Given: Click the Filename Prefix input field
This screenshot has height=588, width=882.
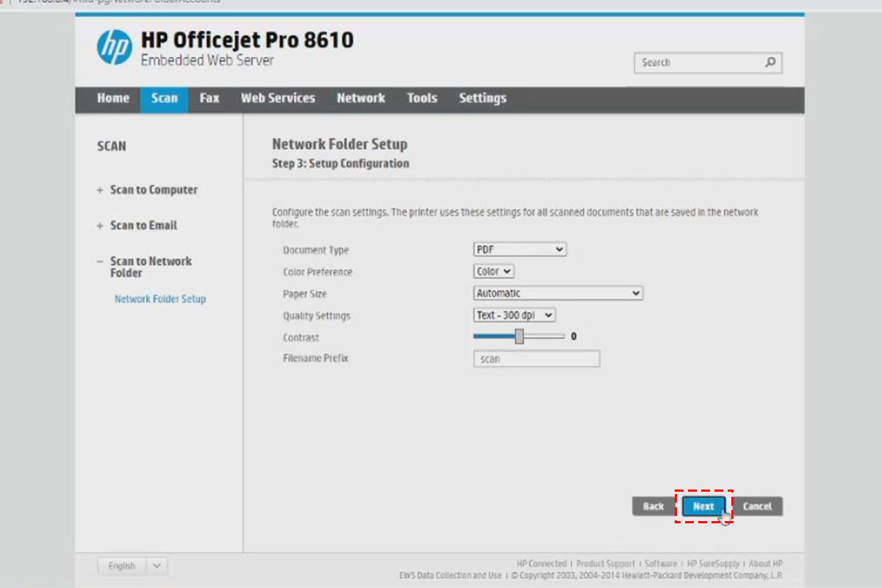Looking at the screenshot, I should tap(537, 359).
